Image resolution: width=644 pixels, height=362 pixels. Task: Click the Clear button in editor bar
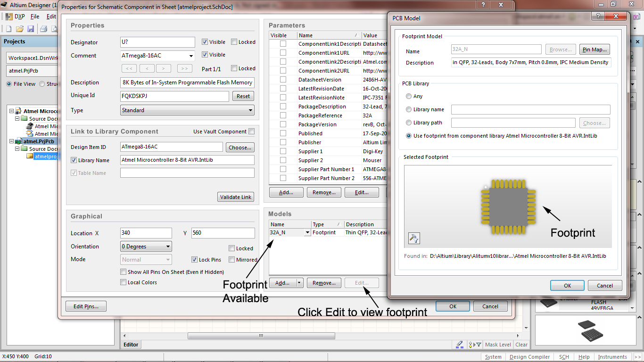click(521, 345)
